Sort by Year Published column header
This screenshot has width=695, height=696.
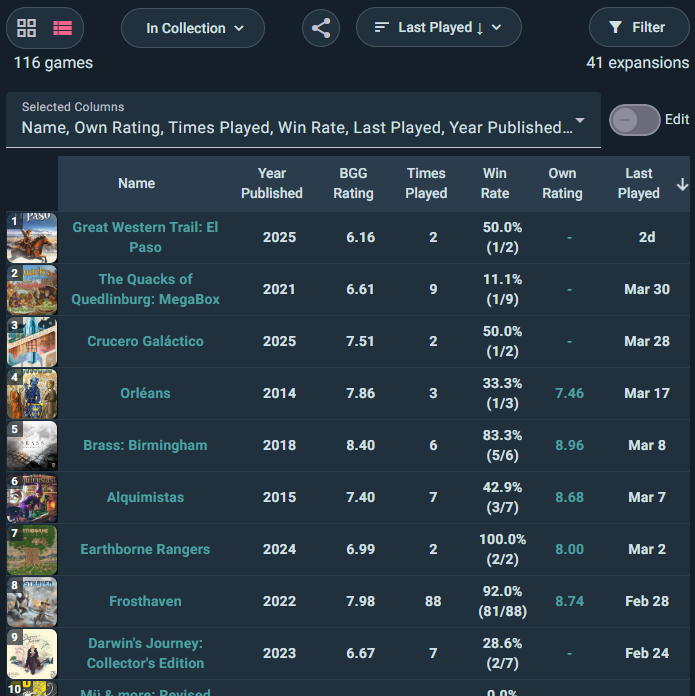[272, 183]
